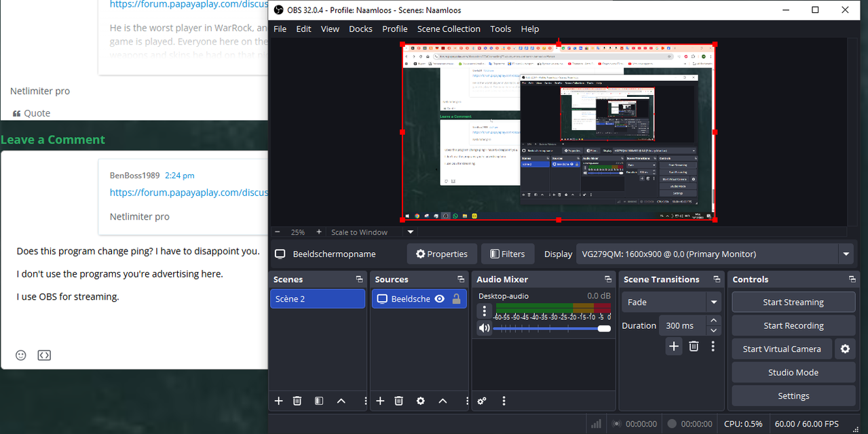
Task: Enable Studio Mode
Action: (x=793, y=372)
